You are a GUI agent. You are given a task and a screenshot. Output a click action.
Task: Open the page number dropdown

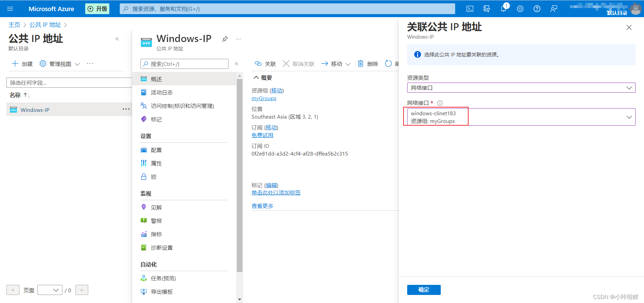click(x=50, y=290)
